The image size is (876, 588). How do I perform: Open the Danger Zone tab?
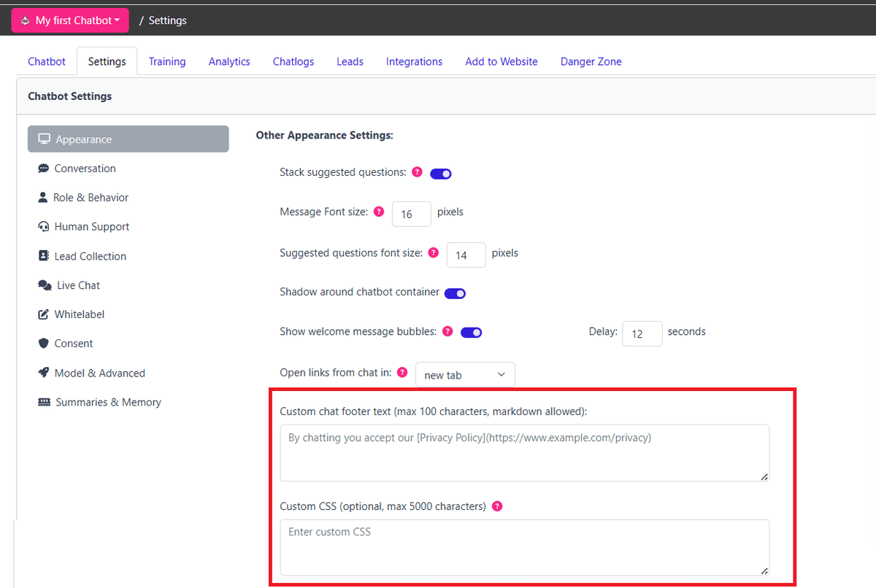click(591, 61)
